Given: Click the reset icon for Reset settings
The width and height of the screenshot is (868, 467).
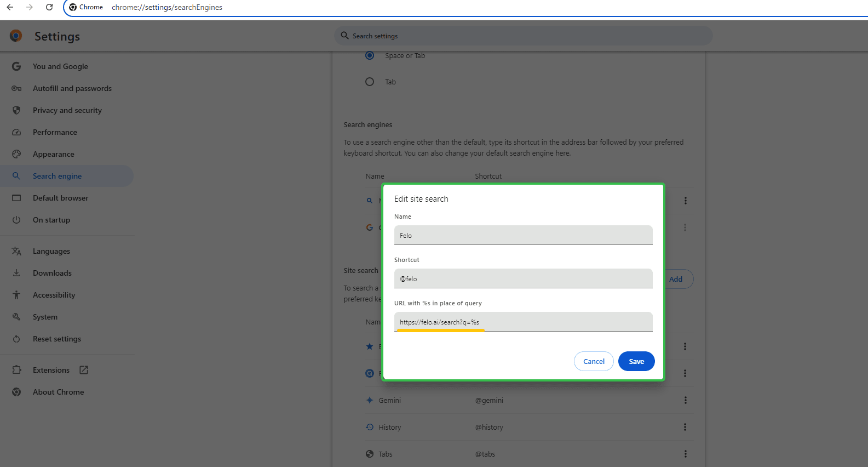Looking at the screenshot, I should [x=16, y=339].
